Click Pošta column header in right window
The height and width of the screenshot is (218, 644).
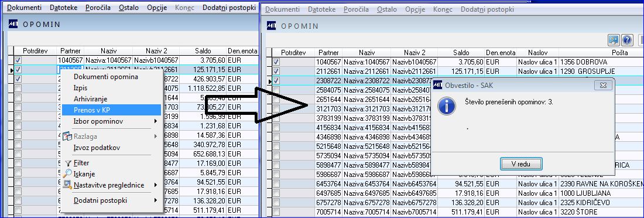(x=620, y=53)
